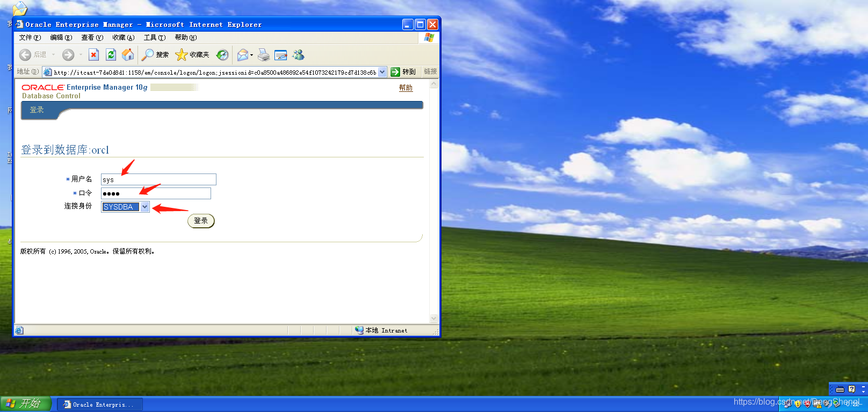Expand the Back button history dropdown

click(x=53, y=55)
